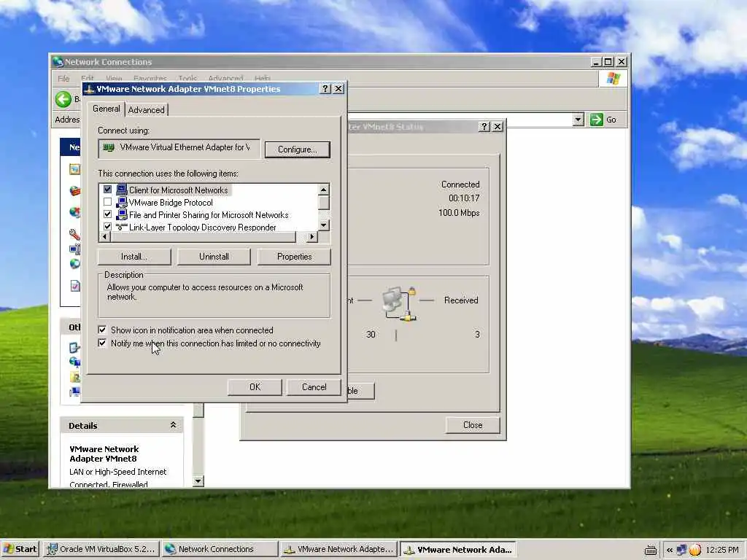Screen dimensions: 747x560
Task: Click the taskbar clock showing 12:25 PM
Action: tap(721, 550)
